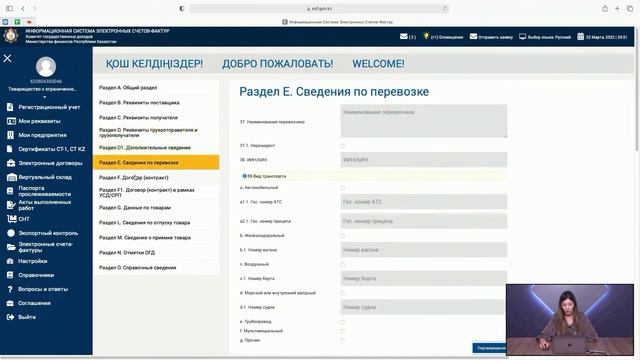Open Раздел F1. Договор в рамках УСД/СРП
The image size is (640, 360).
(156, 193)
